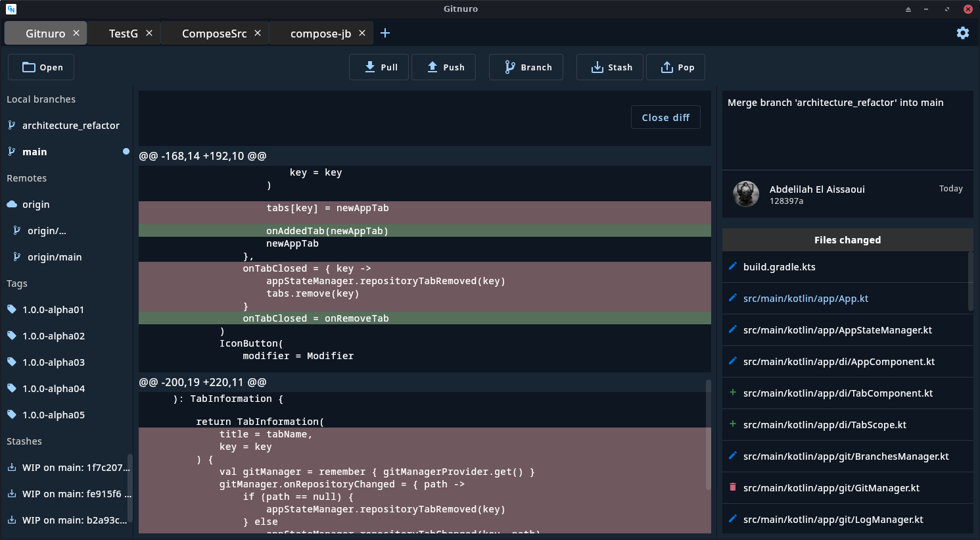The width and height of the screenshot is (980, 540).
Task: Pop the latest stash
Action: [x=676, y=67]
